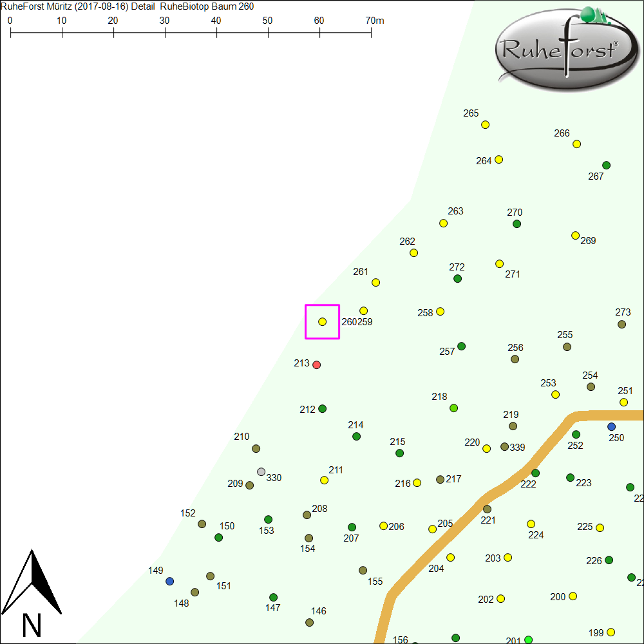Click the yellow marker for tree 211
The image size is (644, 644).
[x=325, y=480]
